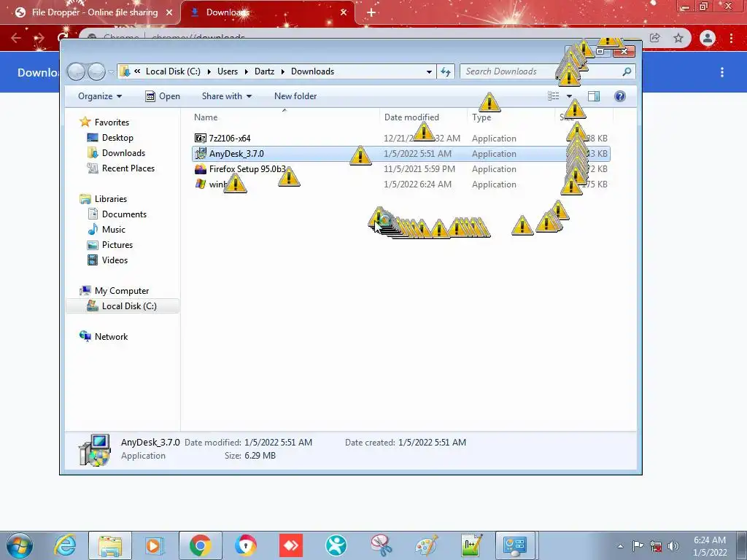Open Chrome three-dot main menu
The height and width of the screenshot is (560, 747).
(x=731, y=38)
